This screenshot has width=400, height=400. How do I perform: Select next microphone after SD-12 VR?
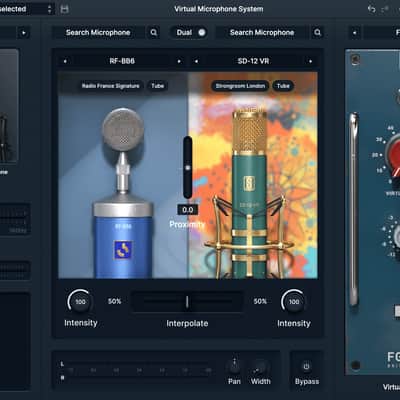click(310, 61)
